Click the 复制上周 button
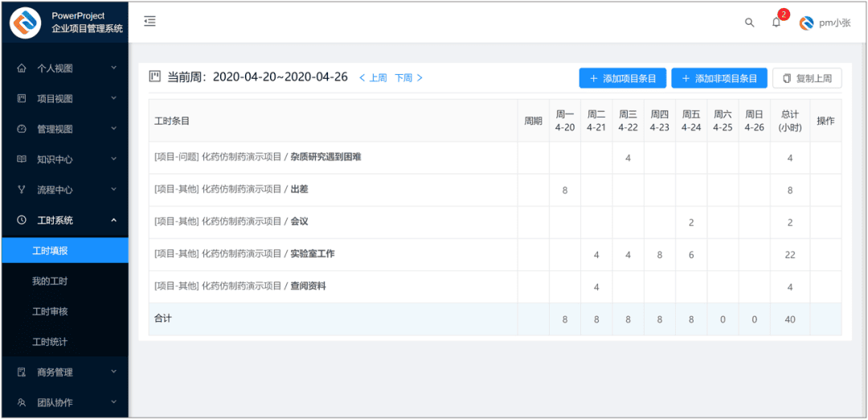The width and height of the screenshot is (868, 420). tap(807, 78)
